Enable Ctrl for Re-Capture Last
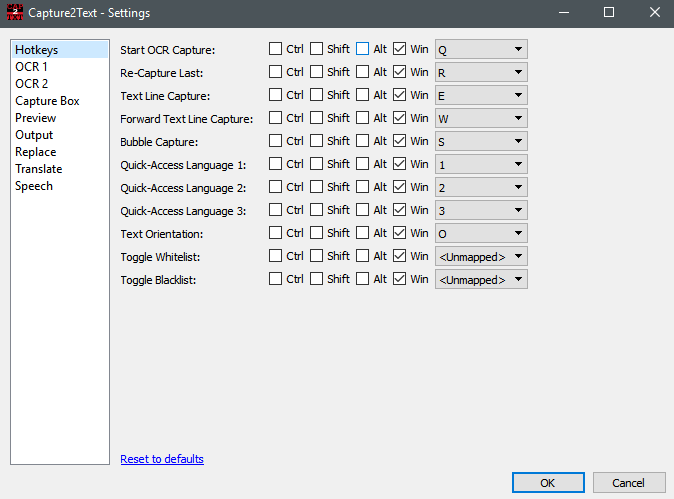This screenshot has width=674, height=499. tap(275, 72)
